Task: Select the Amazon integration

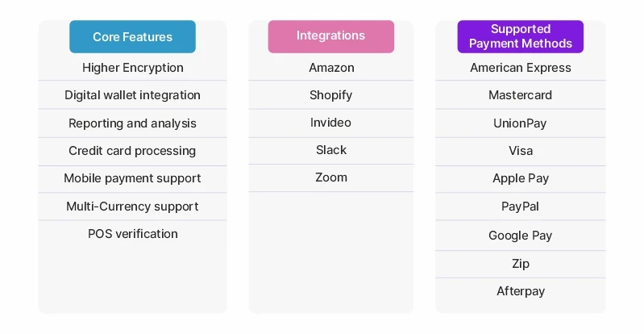Action: point(330,68)
